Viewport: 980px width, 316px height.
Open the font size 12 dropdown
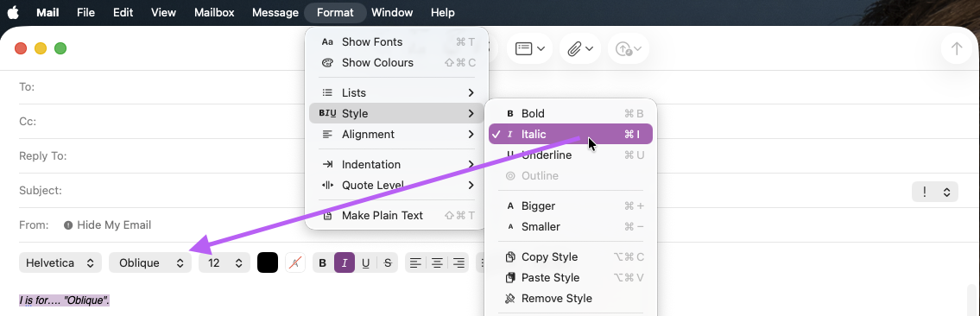click(224, 263)
